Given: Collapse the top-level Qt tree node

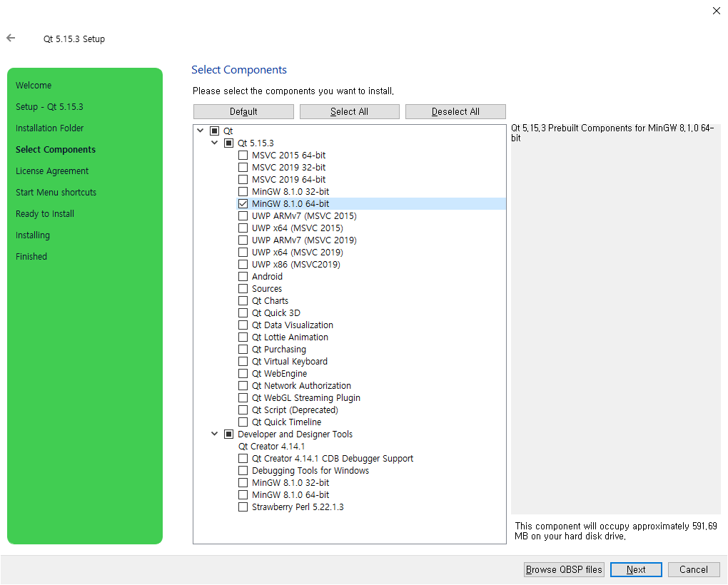Looking at the screenshot, I should coord(200,131).
